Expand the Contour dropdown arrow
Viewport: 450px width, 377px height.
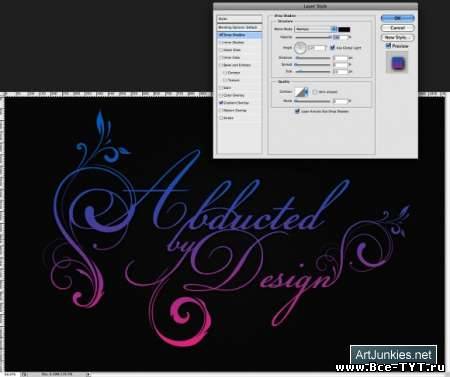click(x=306, y=92)
